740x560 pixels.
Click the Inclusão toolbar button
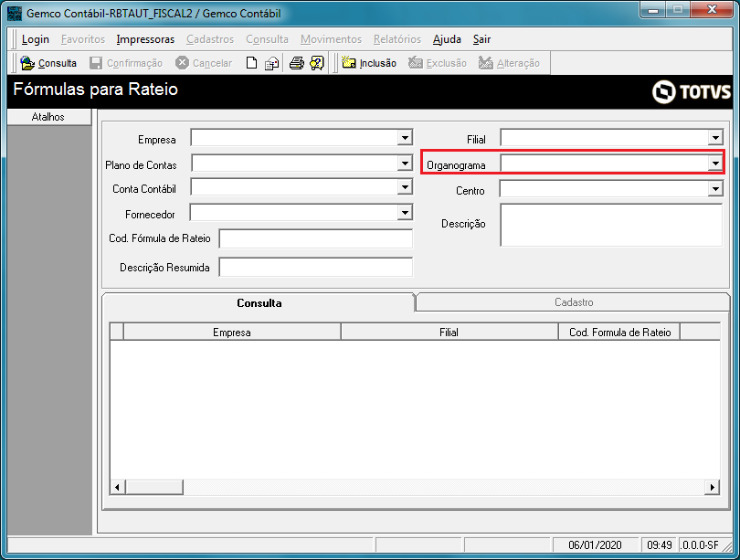click(369, 63)
